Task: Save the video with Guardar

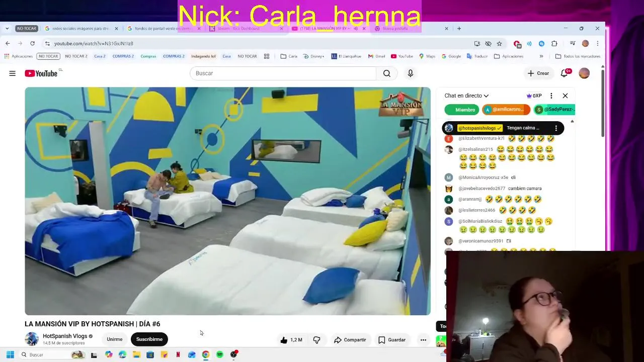Action: [392, 340]
